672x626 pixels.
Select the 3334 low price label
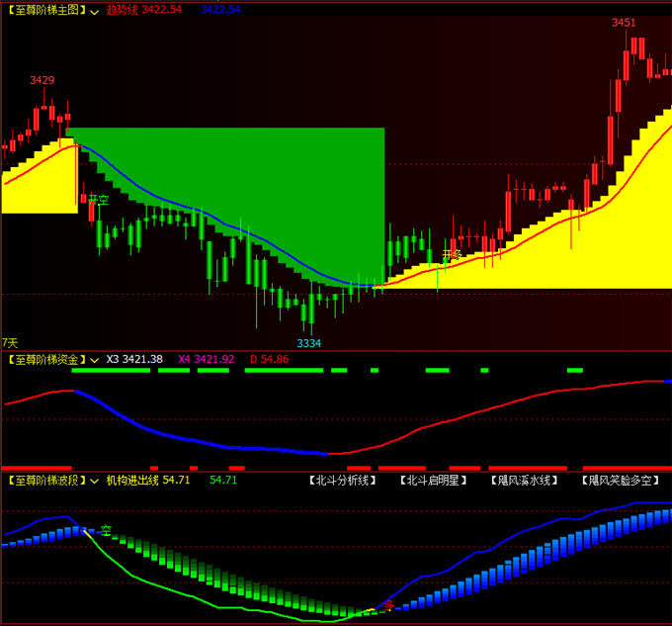point(309,342)
